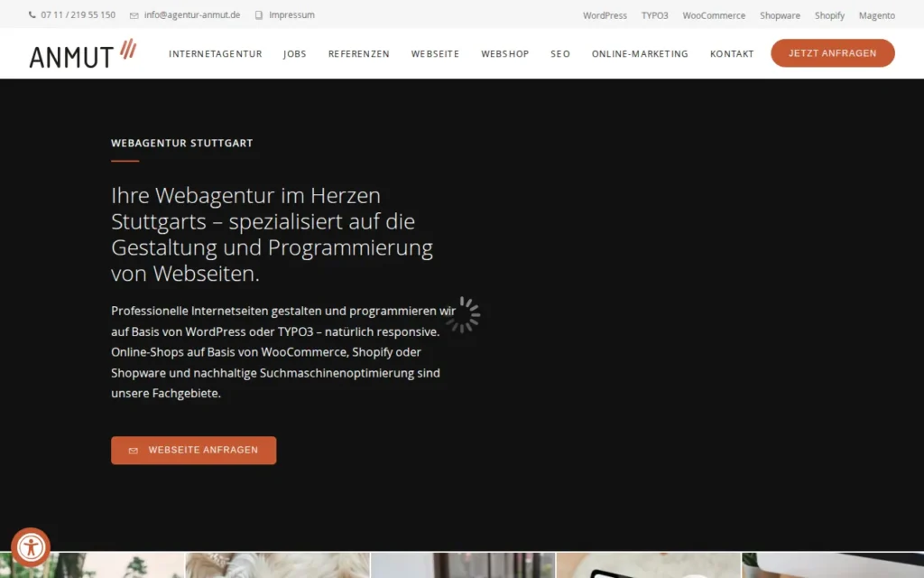The image size is (924, 578).
Task: Click info@agentur-anmut.de email link
Action: (x=192, y=14)
